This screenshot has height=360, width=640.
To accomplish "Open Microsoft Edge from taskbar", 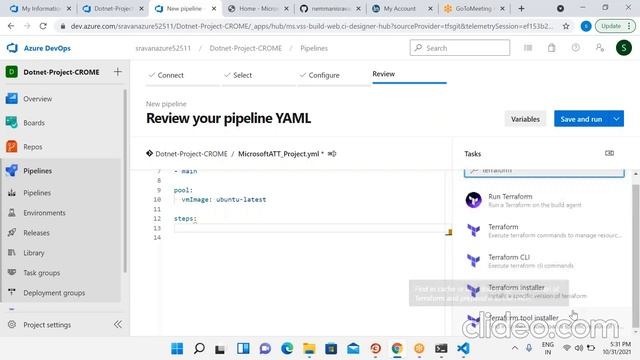I will tap(287, 349).
